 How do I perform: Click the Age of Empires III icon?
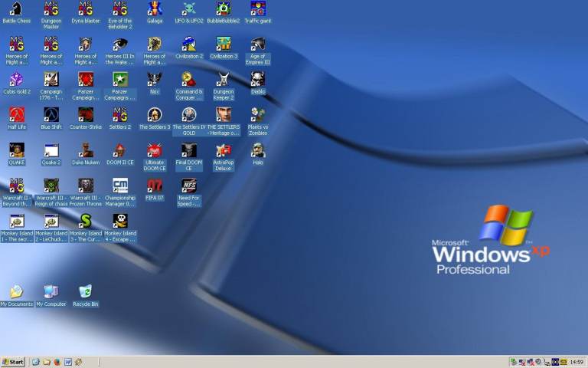point(258,44)
